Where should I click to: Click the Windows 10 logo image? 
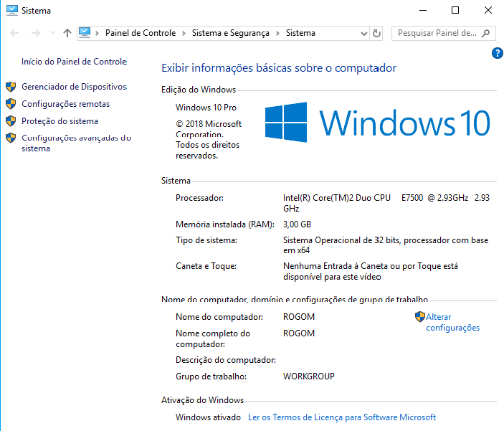click(377, 122)
